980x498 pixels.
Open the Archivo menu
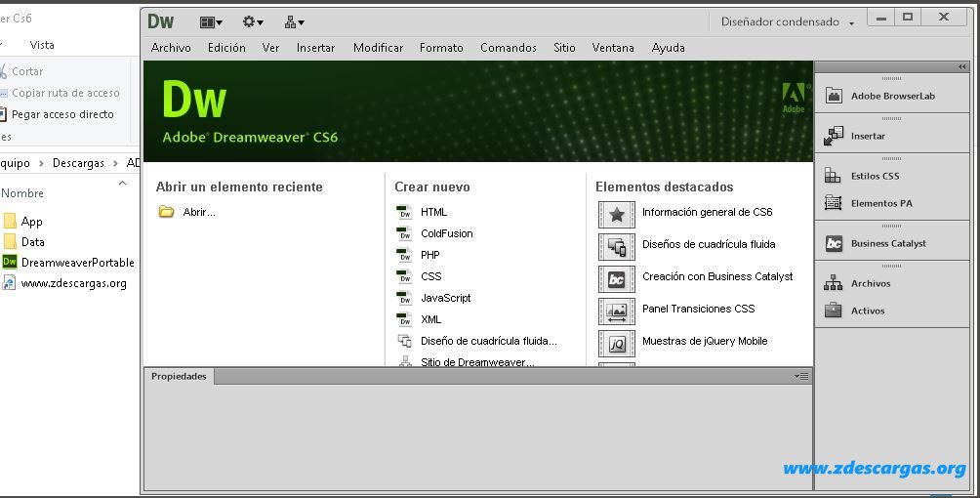click(171, 48)
